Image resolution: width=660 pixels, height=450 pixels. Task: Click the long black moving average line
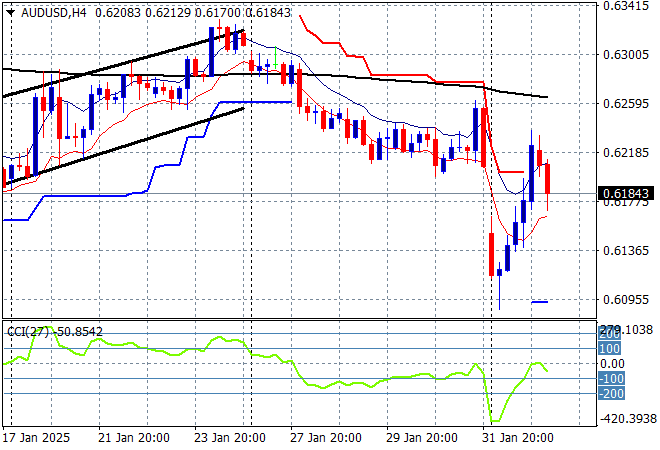click(400, 82)
